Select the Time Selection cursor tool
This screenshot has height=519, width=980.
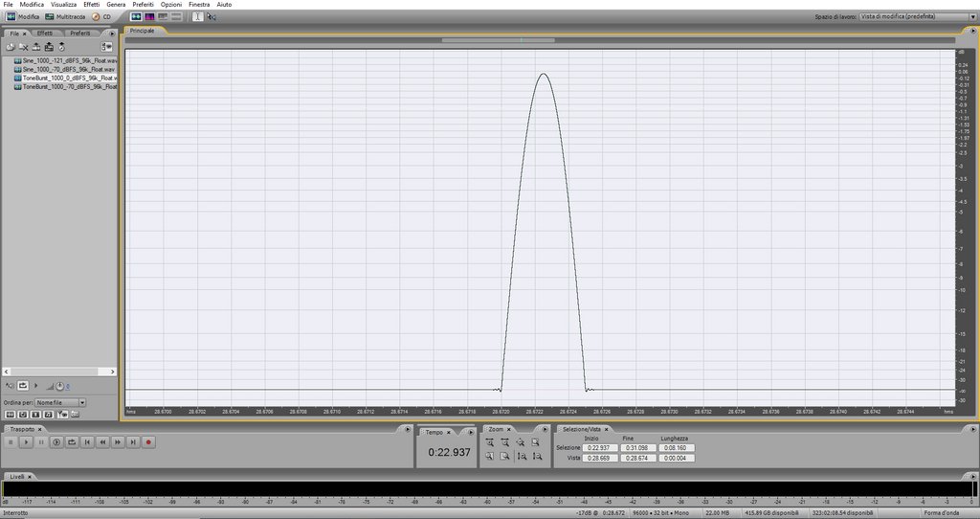[x=197, y=17]
